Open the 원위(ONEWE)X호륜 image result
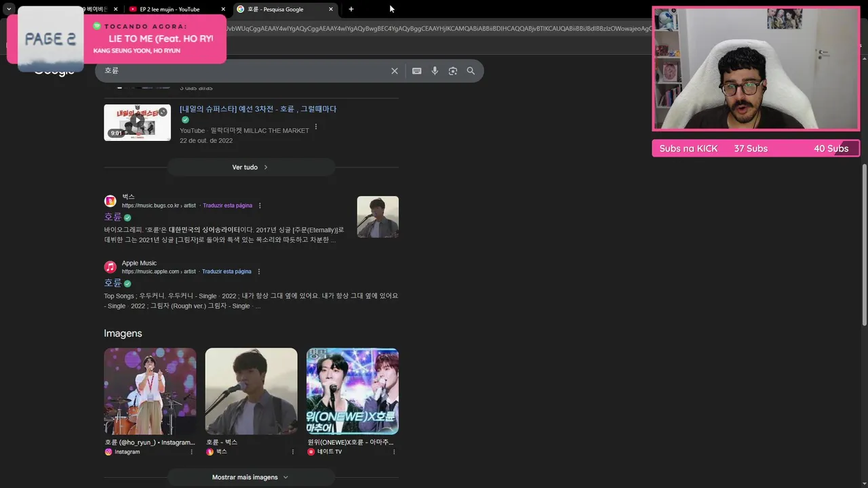The width and height of the screenshot is (868, 488). pos(353,391)
